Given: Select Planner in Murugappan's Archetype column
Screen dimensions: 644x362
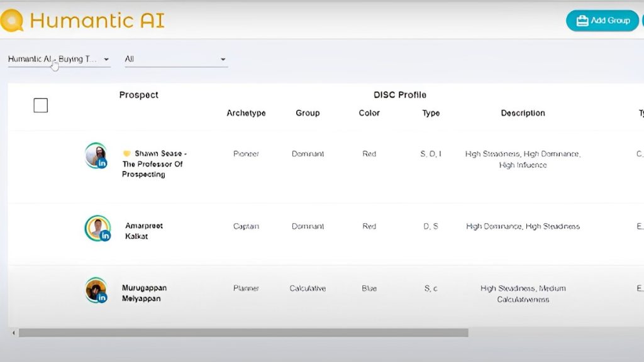Looking at the screenshot, I should (x=246, y=288).
